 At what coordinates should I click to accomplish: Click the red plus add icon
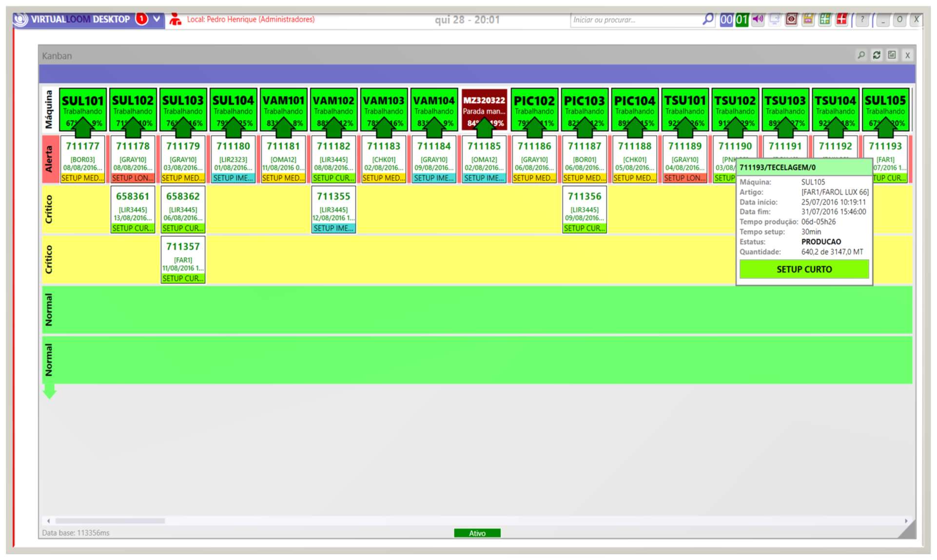coord(841,19)
